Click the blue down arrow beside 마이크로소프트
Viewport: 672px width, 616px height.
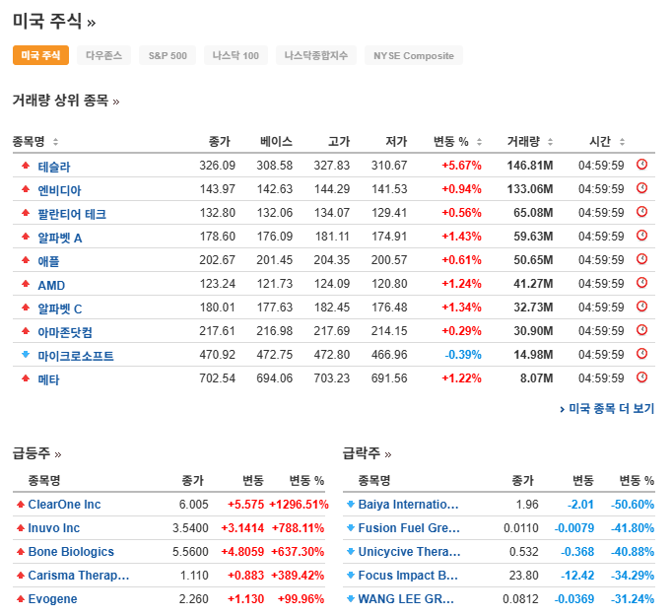26,354
